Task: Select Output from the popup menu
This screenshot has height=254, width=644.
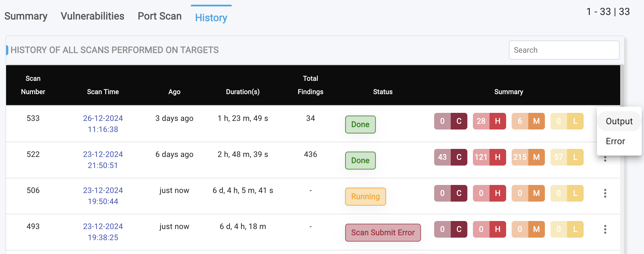Action: pos(619,121)
